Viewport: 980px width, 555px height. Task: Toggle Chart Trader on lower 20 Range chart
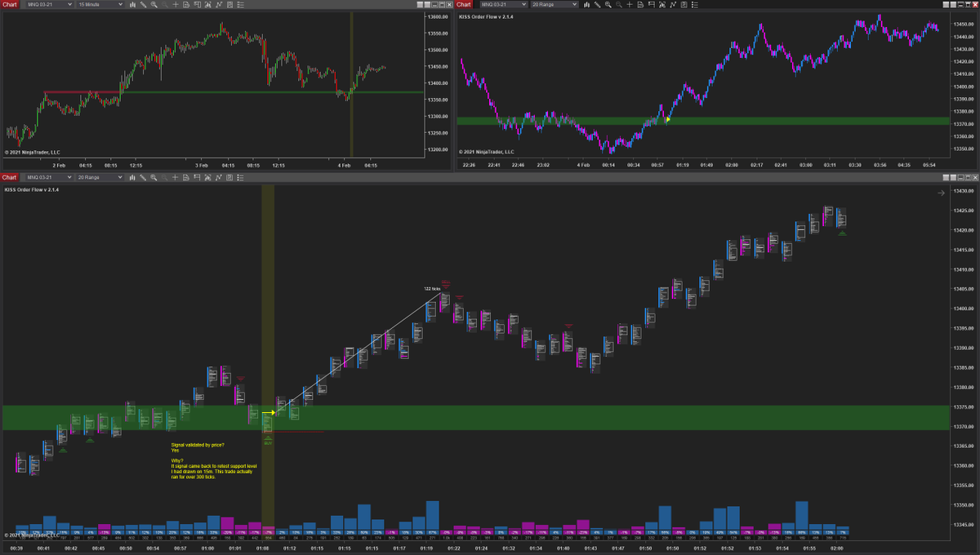[x=197, y=177]
